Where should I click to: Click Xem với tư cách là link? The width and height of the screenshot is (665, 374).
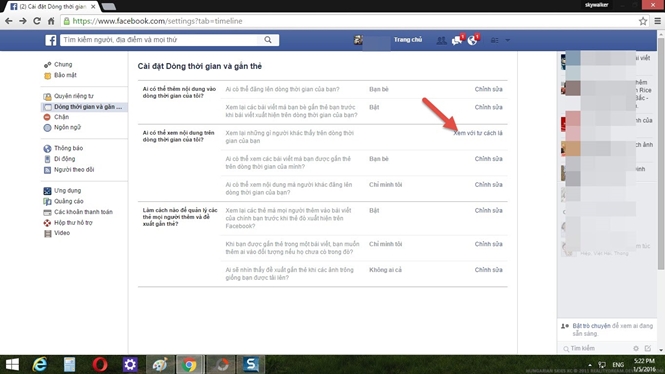tap(478, 133)
